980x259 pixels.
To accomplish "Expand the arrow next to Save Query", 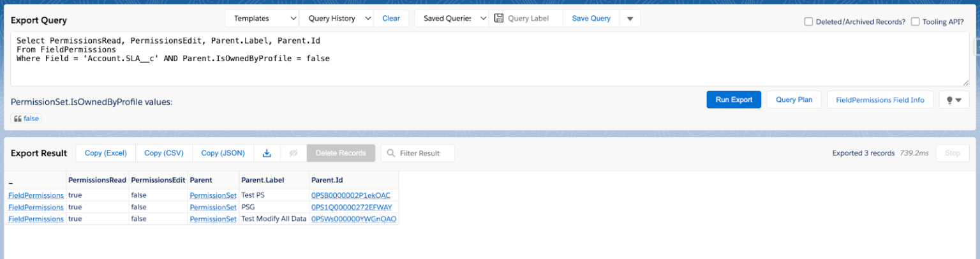I will tap(630, 18).
